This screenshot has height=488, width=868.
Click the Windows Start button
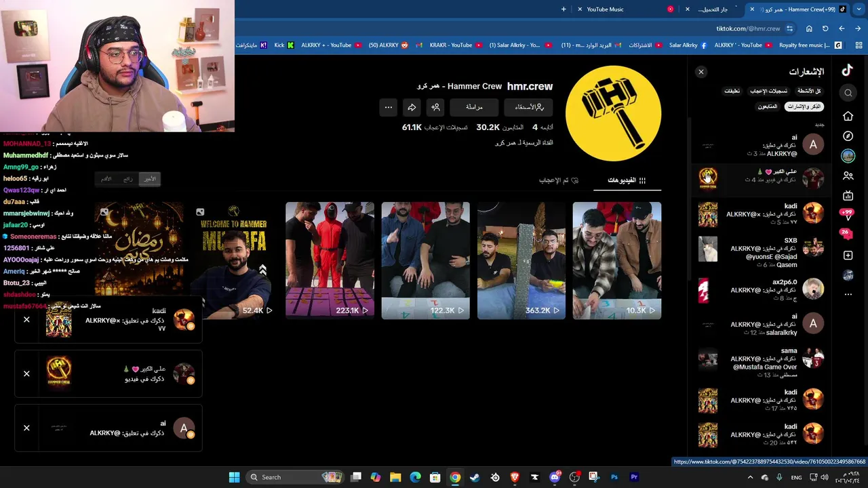click(x=234, y=477)
